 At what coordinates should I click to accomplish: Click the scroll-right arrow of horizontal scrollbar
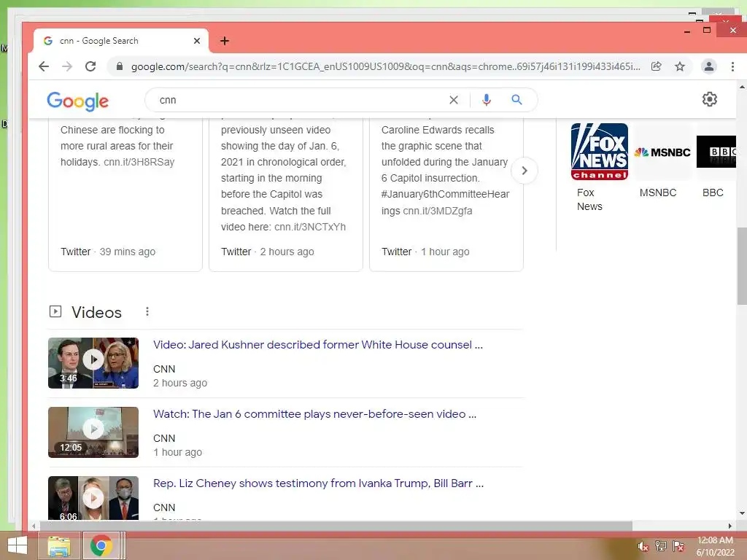[x=729, y=526]
